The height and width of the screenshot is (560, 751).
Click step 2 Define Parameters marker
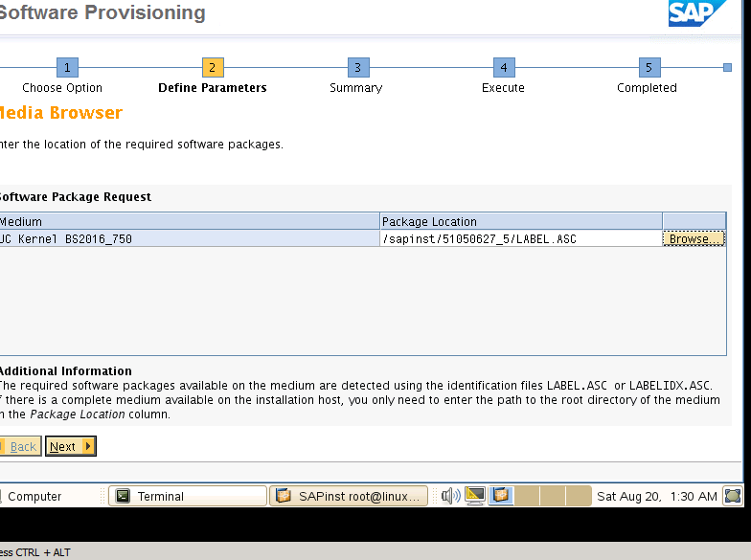[x=213, y=67]
